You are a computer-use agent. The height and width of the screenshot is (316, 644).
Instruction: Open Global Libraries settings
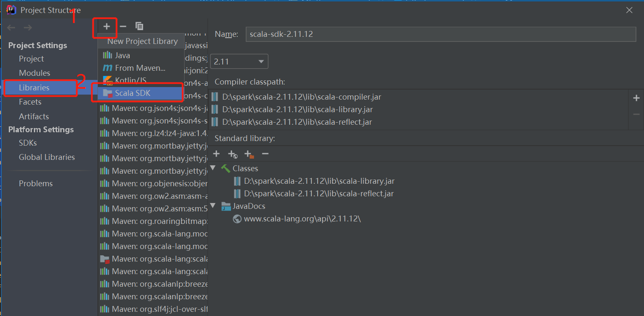47,157
